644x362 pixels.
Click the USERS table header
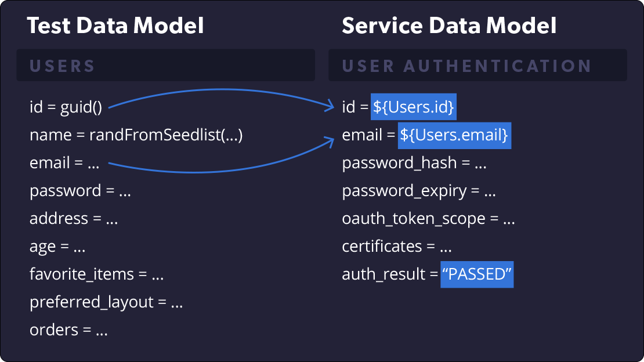point(165,66)
